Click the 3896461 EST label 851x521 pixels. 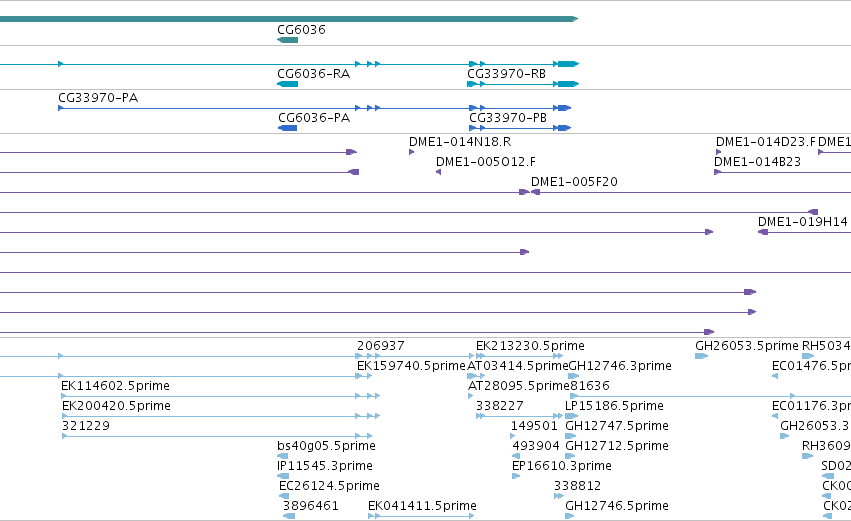tap(311, 507)
